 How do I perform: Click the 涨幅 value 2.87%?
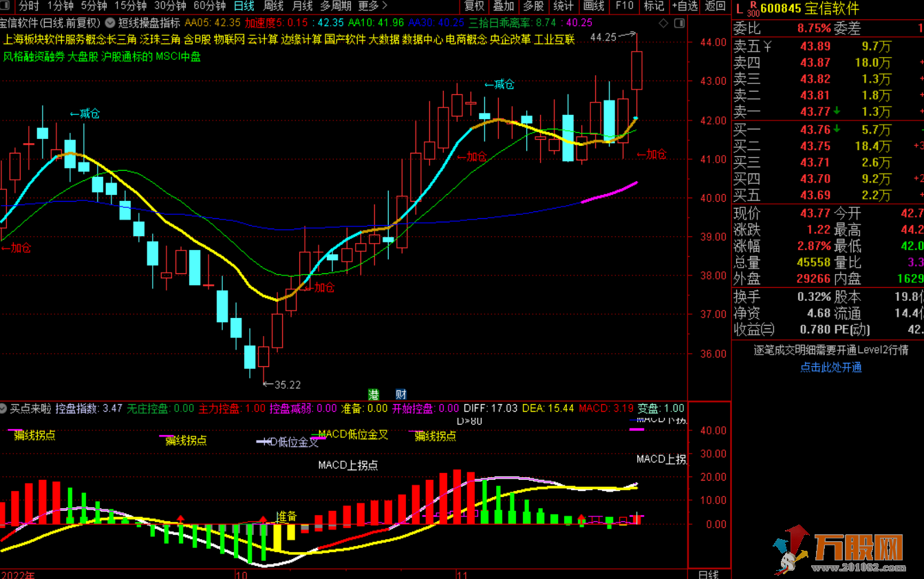pyautogui.click(x=814, y=246)
